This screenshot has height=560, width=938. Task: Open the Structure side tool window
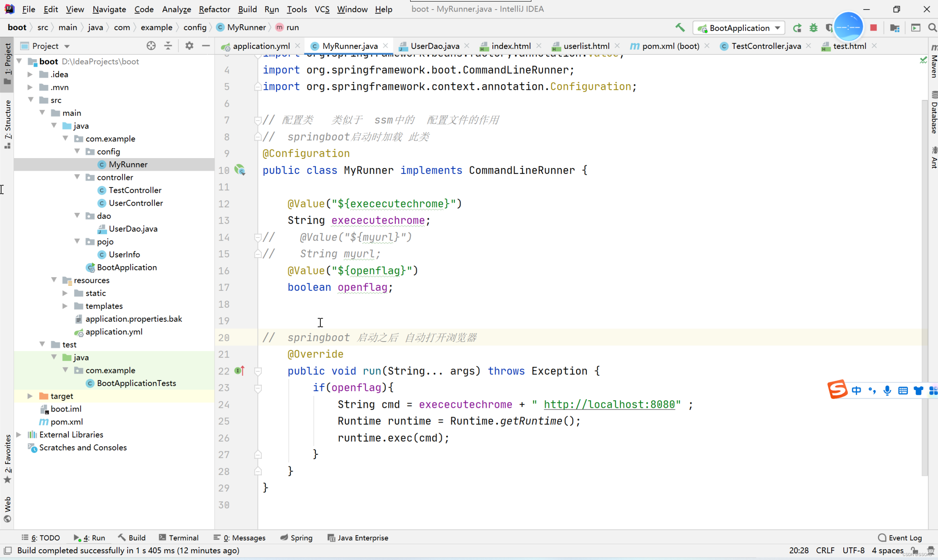point(7,125)
